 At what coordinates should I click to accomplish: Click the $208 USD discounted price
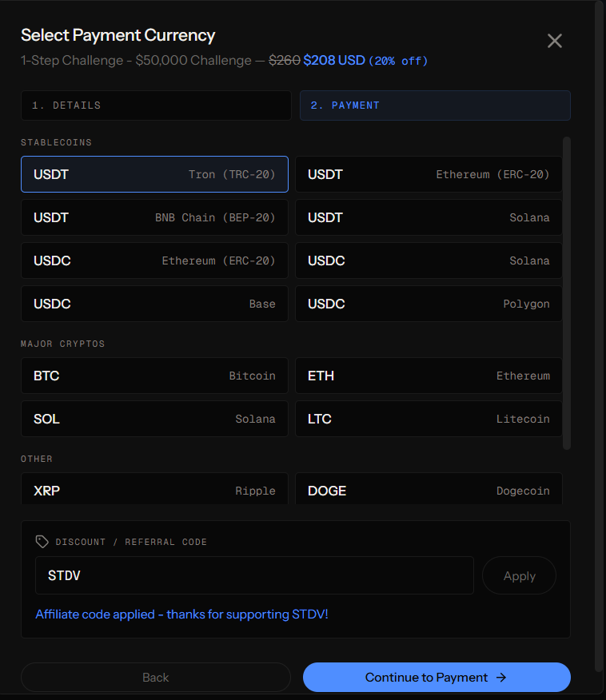coord(334,60)
